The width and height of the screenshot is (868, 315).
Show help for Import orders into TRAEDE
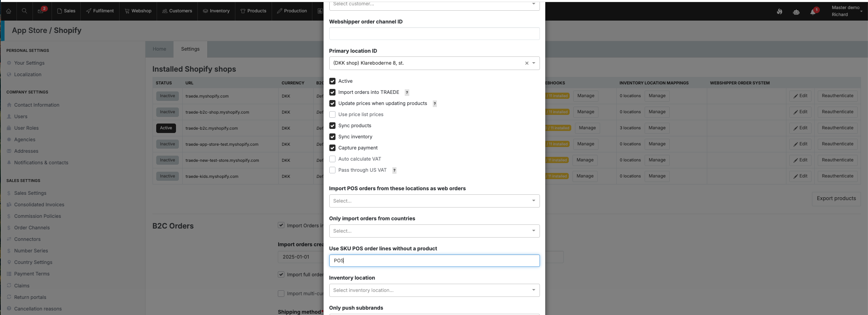pyautogui.click(x=407, y=92)
